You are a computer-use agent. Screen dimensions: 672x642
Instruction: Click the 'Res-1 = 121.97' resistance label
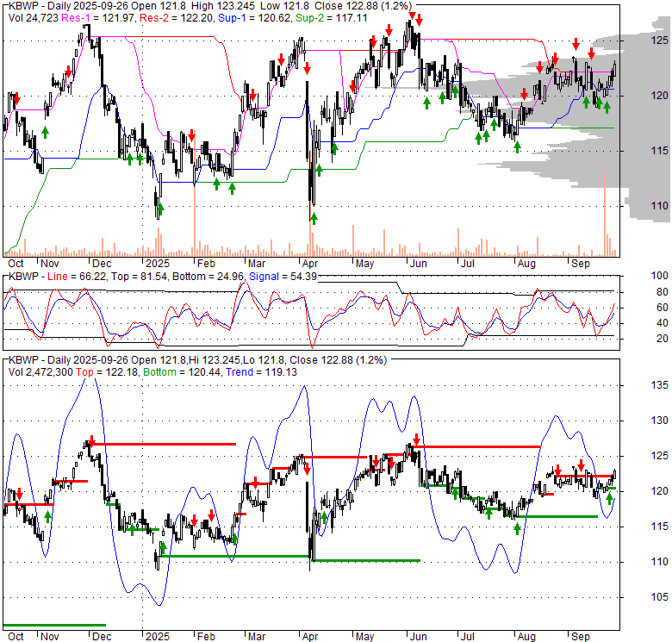[99, 18]
